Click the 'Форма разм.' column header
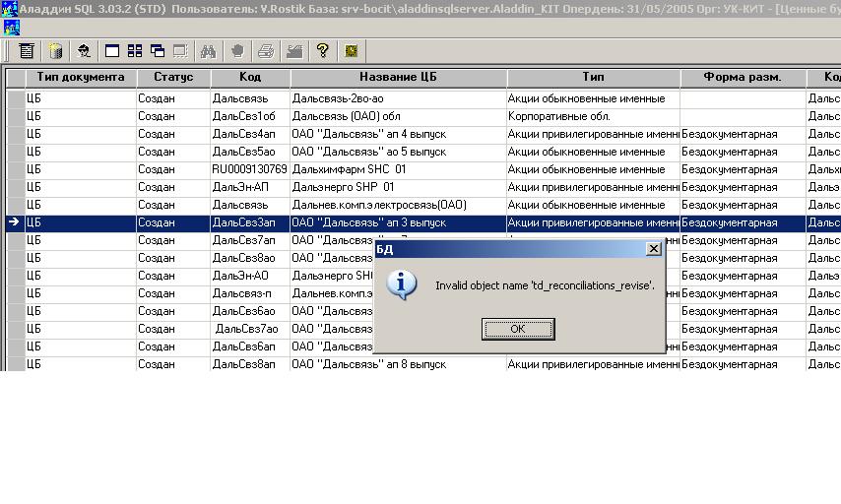Viewport: 841px width, 504px height. [x=743, y=77]
